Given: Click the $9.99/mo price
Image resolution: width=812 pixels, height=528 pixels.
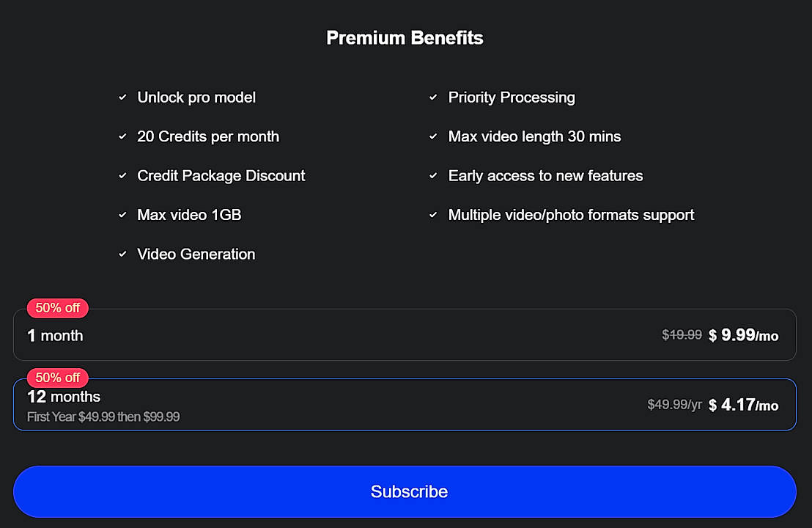Looking at the screenshot, I should [743, 336].
